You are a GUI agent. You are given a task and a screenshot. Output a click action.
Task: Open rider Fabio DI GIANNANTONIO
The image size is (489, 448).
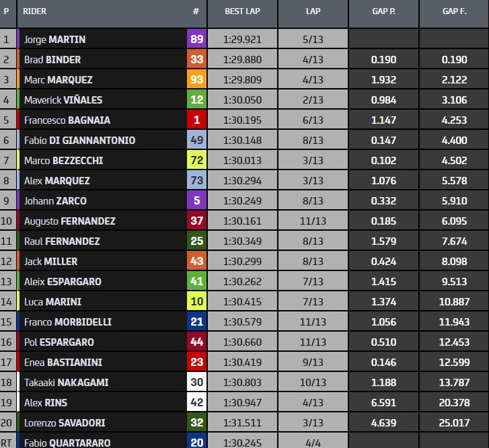(x=79, y=140)
